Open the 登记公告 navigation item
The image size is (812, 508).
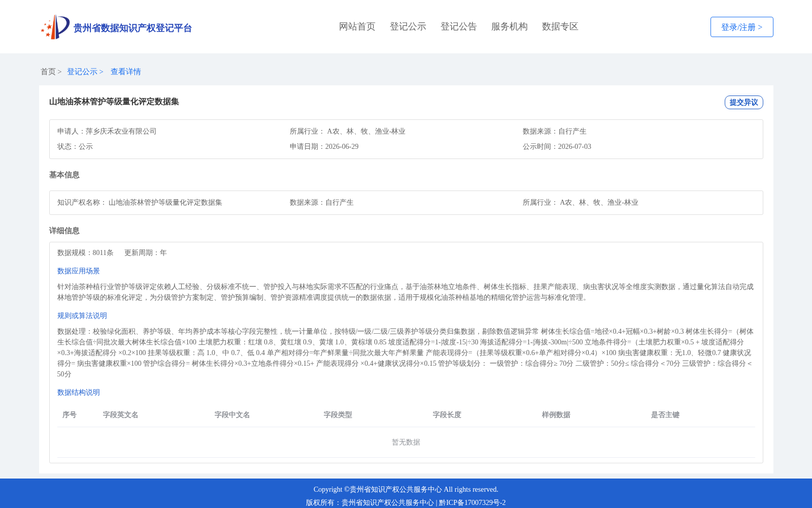click(x=459, y=26)
